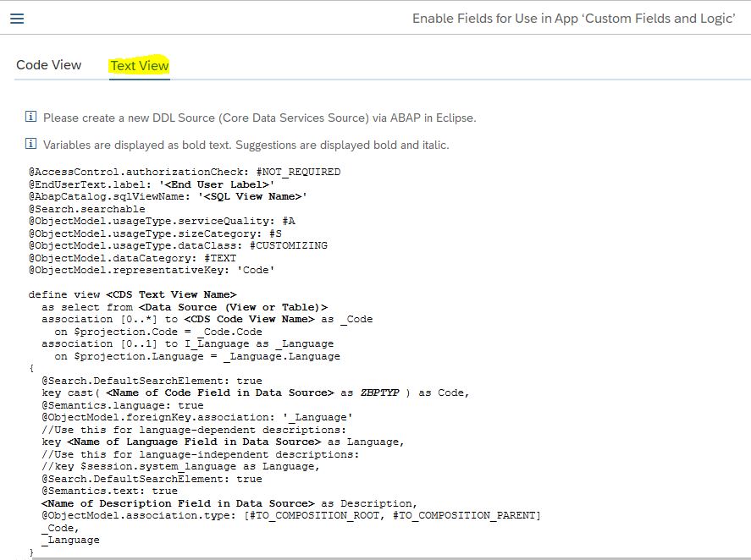Viewport: 751px width, 560px height.
Task: Click the horizontal scrollbar below the code
Action: pos(391,558)
